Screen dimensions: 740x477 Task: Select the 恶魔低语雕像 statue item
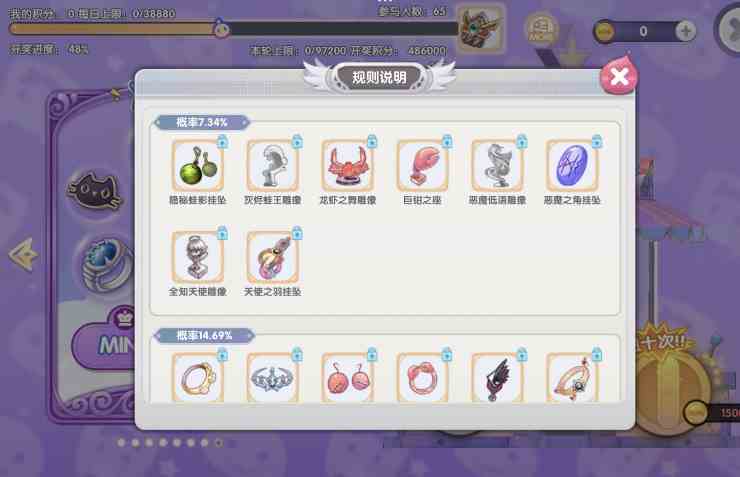pos(497,166)
